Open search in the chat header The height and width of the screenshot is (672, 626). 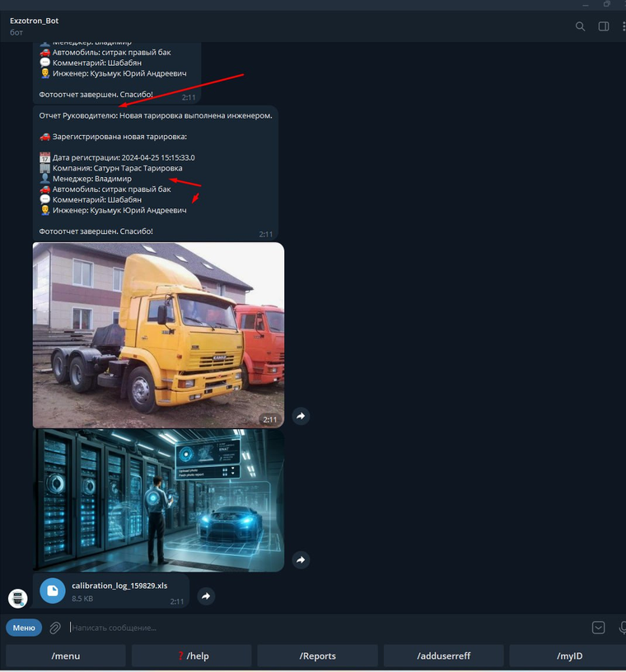pyautogui.click(x=580, y=26)
